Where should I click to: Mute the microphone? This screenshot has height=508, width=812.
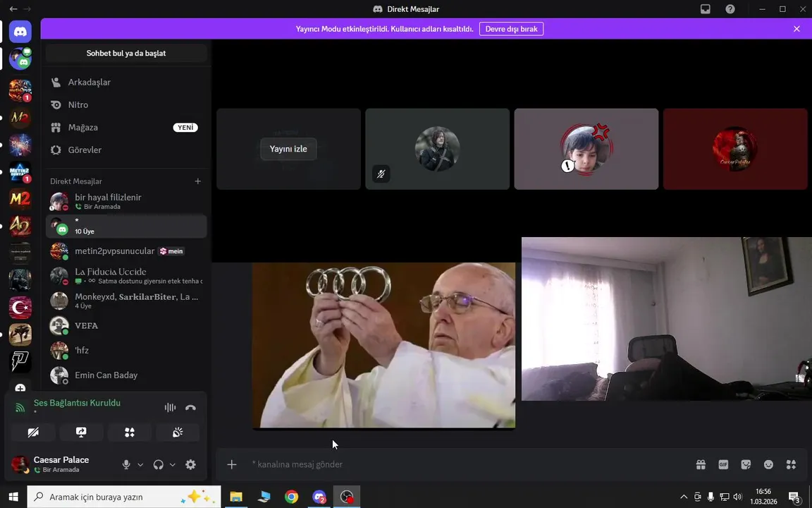(x=126, y=464)
